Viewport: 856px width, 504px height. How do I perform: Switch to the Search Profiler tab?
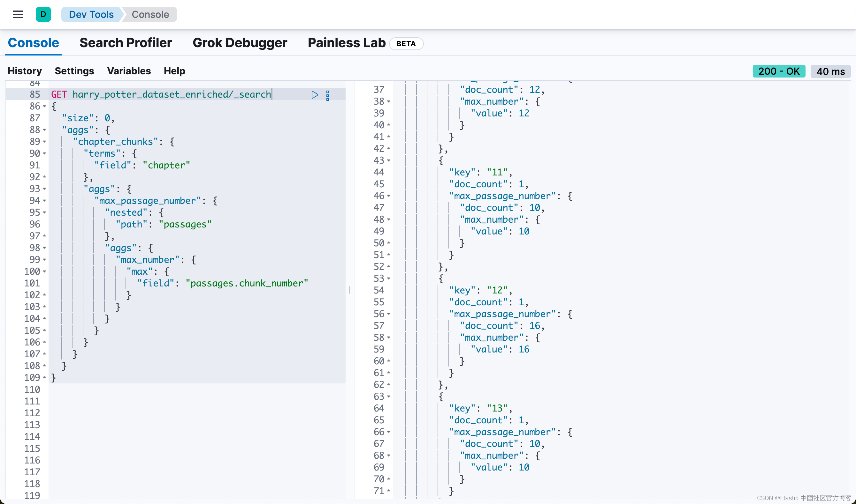pyautogui.click(x=126, y=43)
